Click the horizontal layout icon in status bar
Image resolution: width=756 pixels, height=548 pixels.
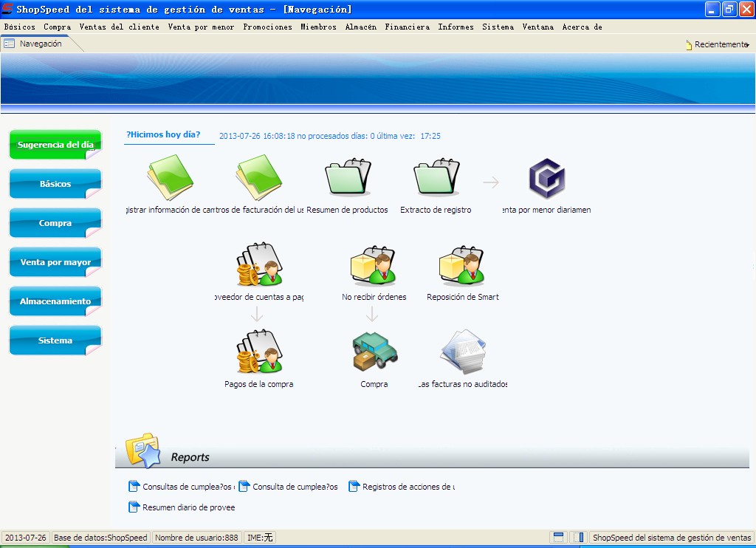point(558,538)
